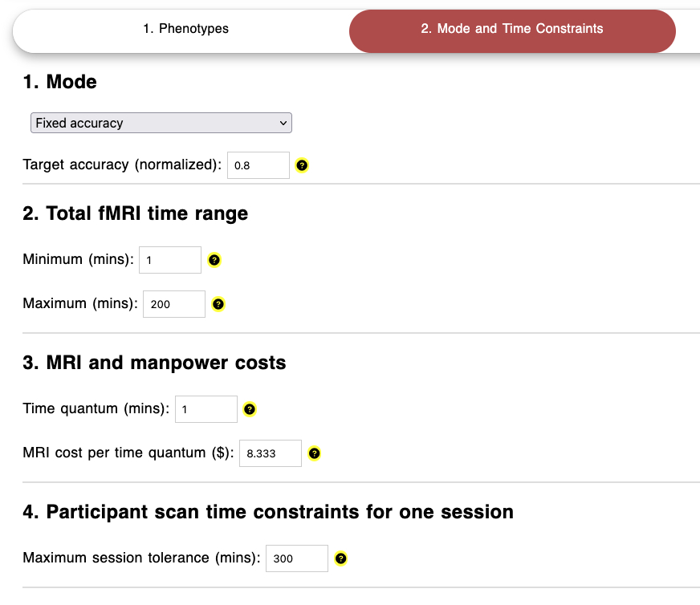Show Maximum session tolerance help icon

point(340,558)
